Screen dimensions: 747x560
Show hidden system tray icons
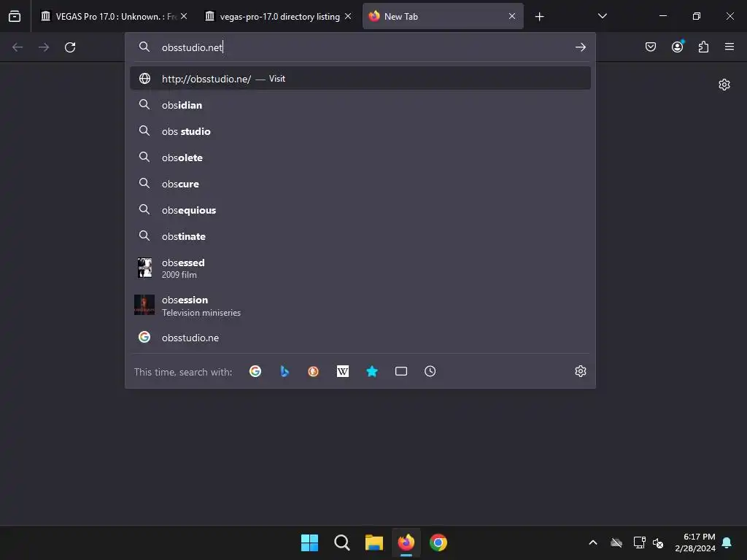593,542
